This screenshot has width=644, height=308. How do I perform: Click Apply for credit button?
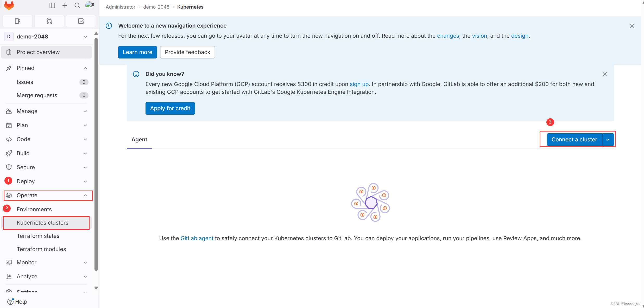coord(170,108)
